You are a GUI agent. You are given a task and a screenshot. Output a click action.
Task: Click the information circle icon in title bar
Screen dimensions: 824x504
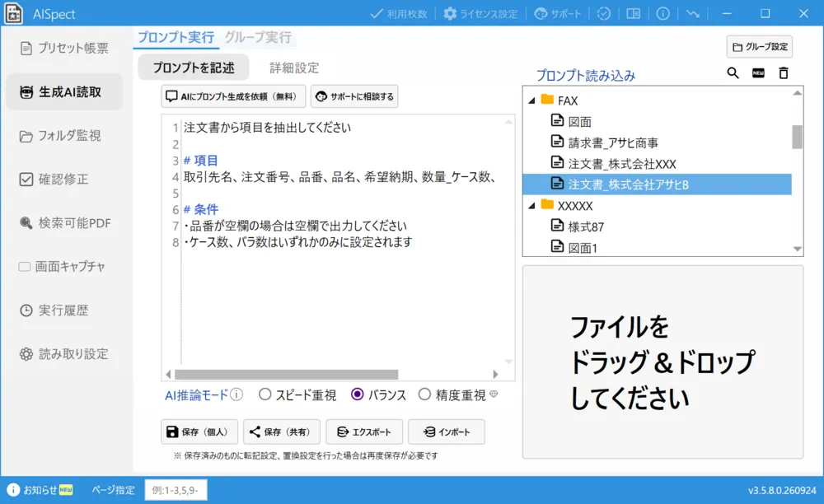(663, 14)
